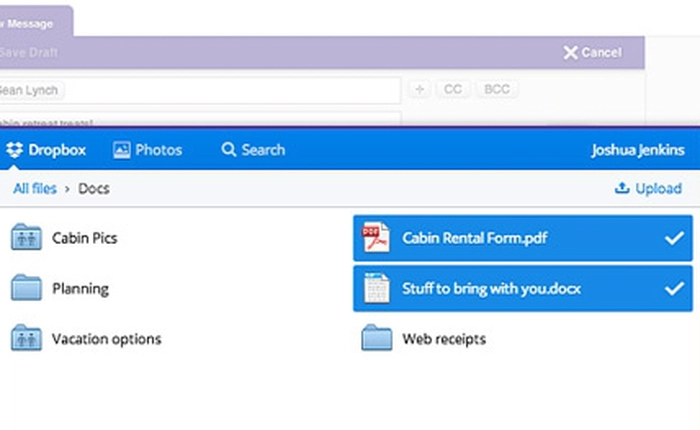Click the X icon beside Cancel

[570, 53]
